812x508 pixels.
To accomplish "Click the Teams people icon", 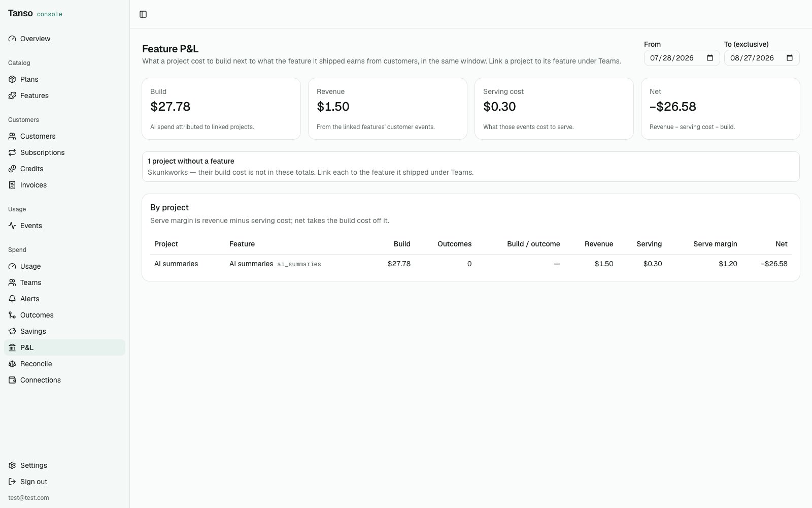I will [12, 282].
